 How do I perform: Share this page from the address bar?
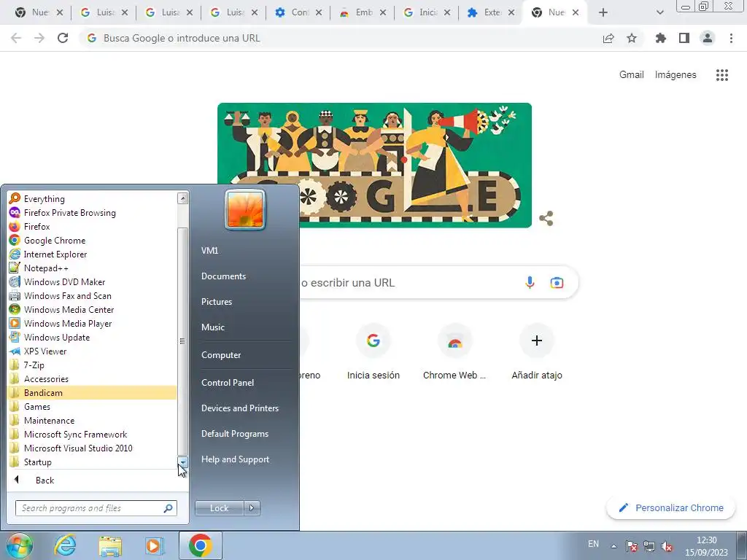(608, 38)
